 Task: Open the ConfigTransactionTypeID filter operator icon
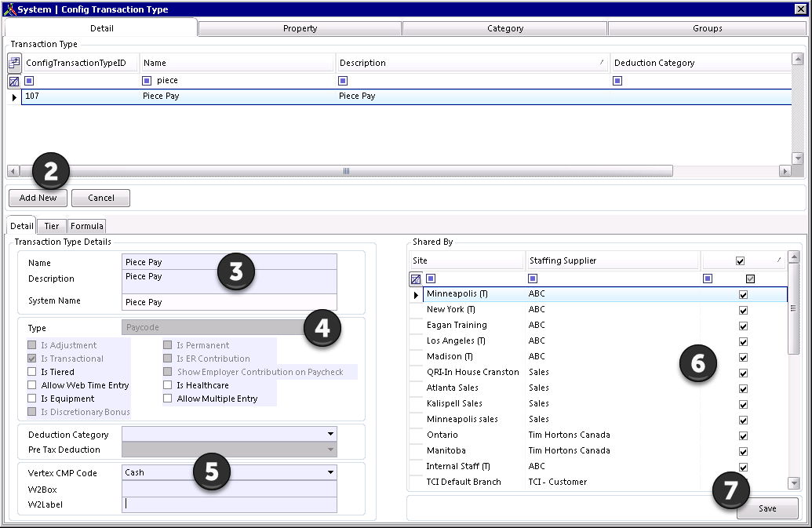[x=29, y=81]
